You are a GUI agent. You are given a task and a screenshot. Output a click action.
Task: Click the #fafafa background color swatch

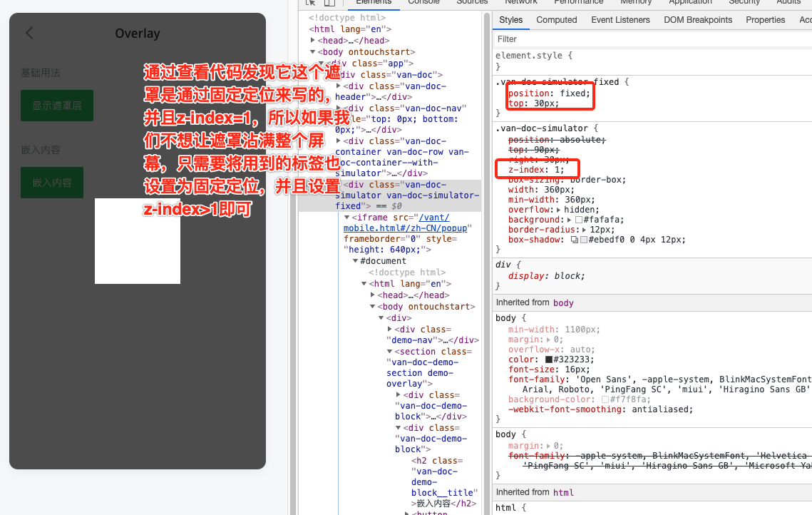click(577, 220)
